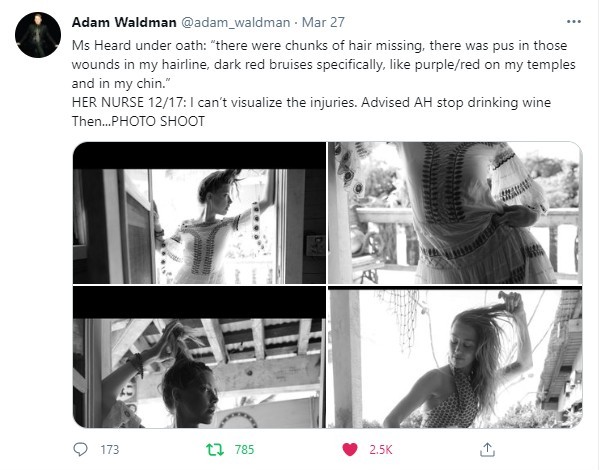The image size is (600, 470).
Task: Open bottom-right photo of woman lifting hair
Action: (x=455, y=357)
